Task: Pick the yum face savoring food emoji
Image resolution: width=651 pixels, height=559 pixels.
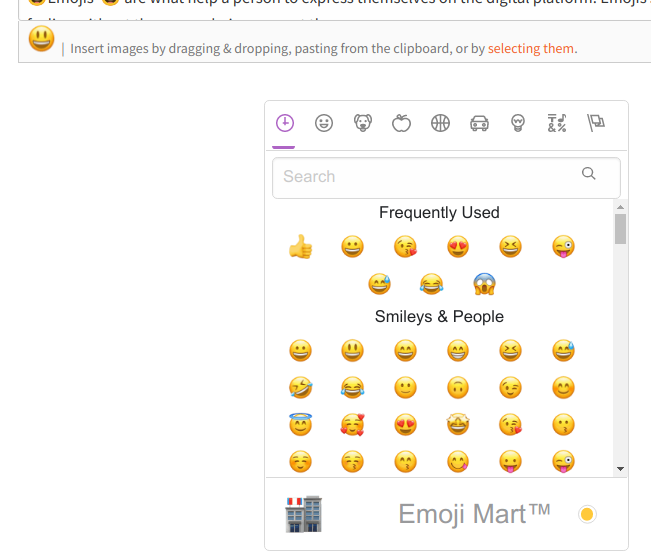Action: [458, 461]
